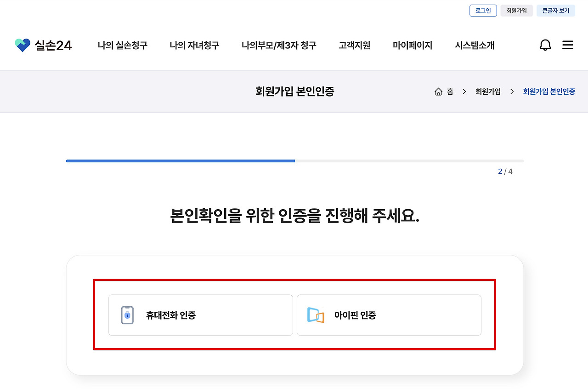This screenshot has height=389, width=588.
Task: Click the home icon in the breadcrumb
Action: point(439,91)
